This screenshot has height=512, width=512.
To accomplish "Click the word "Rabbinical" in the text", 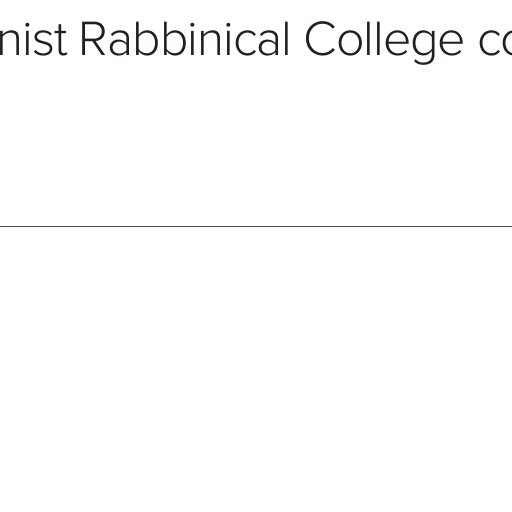I will point(185,38).
